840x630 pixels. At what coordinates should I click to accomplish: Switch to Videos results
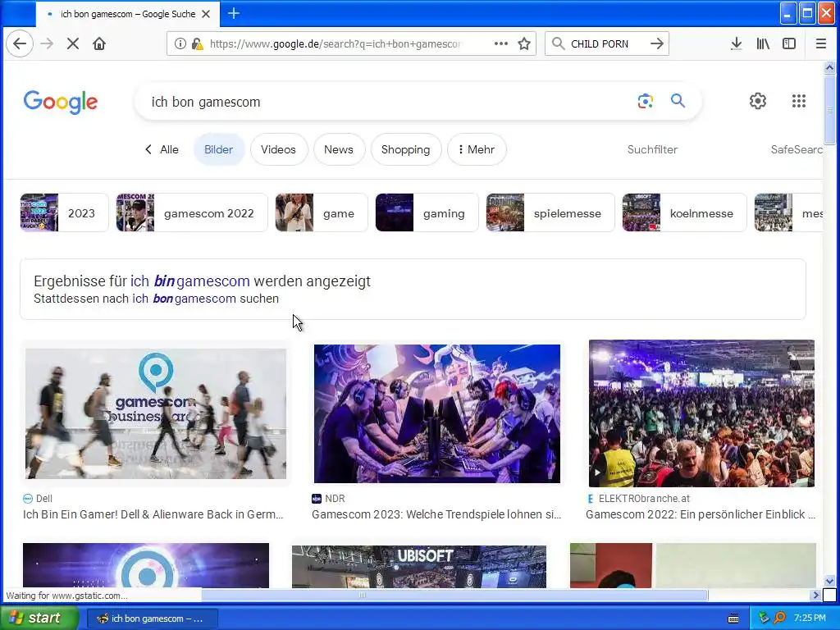click(x=279, y=149)
